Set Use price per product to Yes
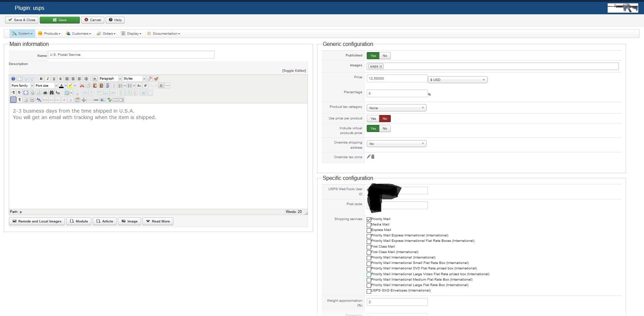The height and width of the screenshot is (316, 644). pos(373,119)
